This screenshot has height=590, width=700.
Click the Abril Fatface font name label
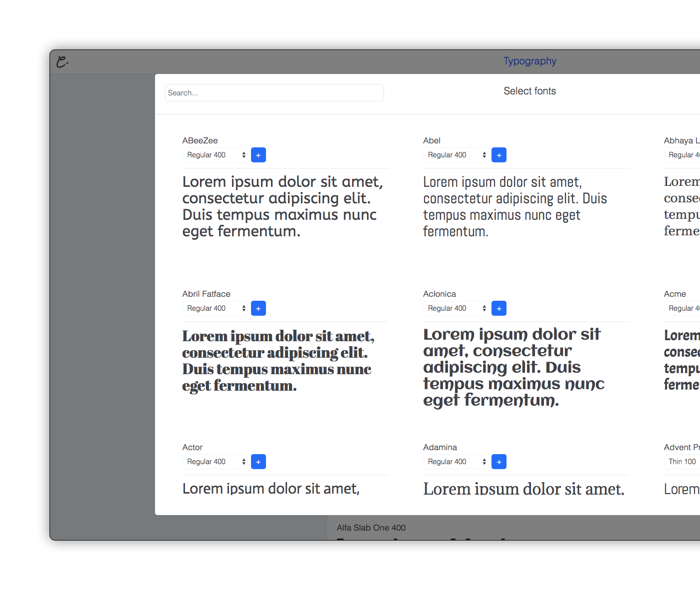(x=206, y=294)
